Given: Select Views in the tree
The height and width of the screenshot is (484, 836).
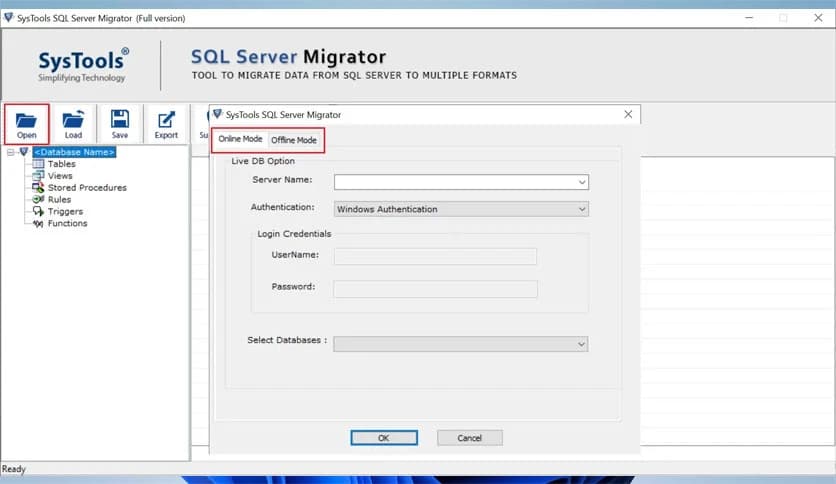Looking at the screenshot, I should click(x=60, y=175).
